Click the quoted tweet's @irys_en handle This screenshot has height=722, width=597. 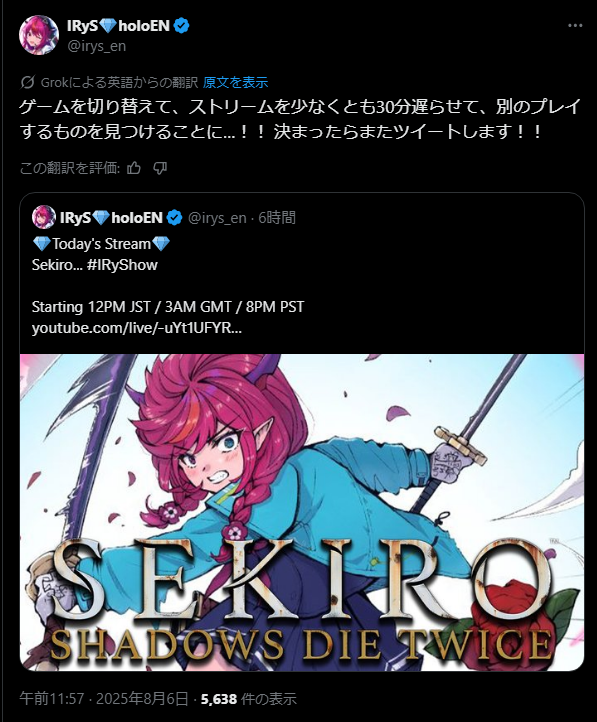(217, 217)
